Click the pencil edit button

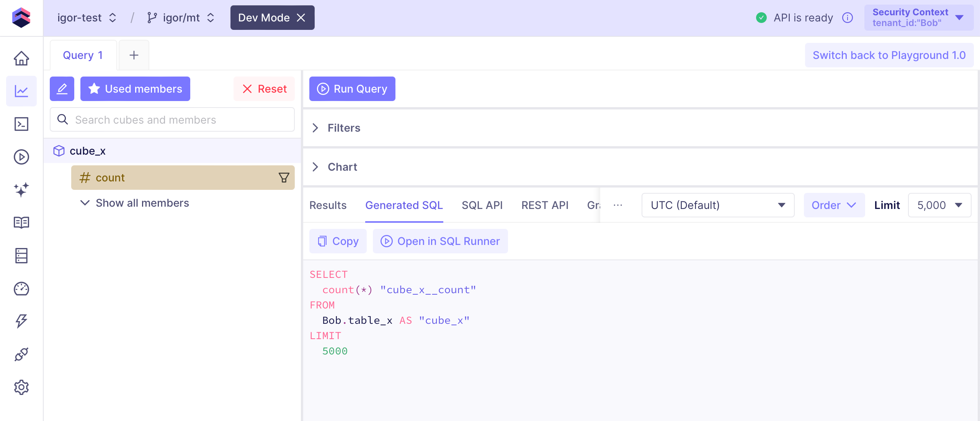pyautogui.click(x=62, y=89)
